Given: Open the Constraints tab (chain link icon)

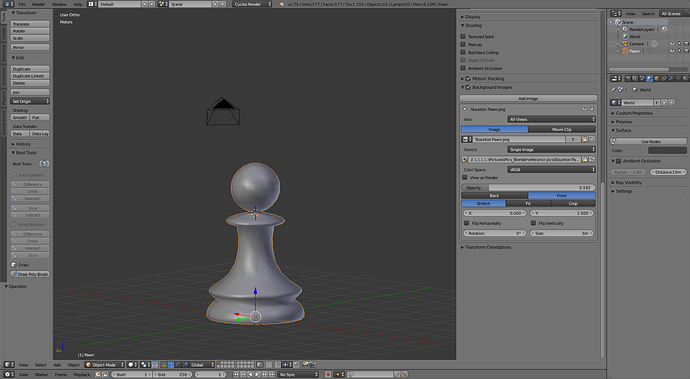Looking at the screenshot, I should point(664,78).
